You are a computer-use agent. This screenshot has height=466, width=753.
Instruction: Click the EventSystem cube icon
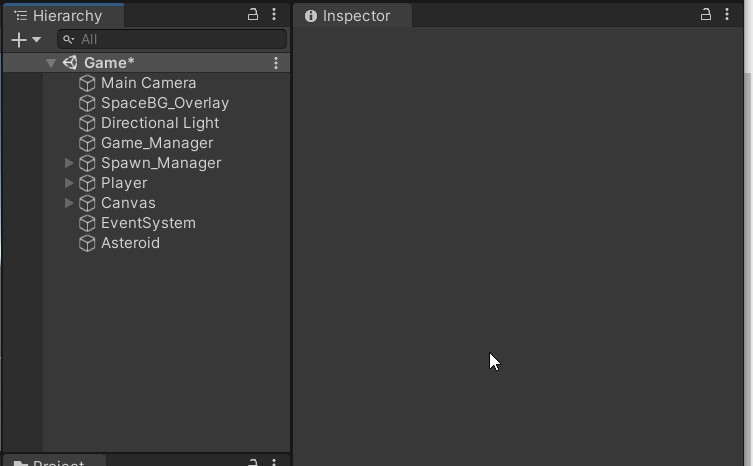87,223
